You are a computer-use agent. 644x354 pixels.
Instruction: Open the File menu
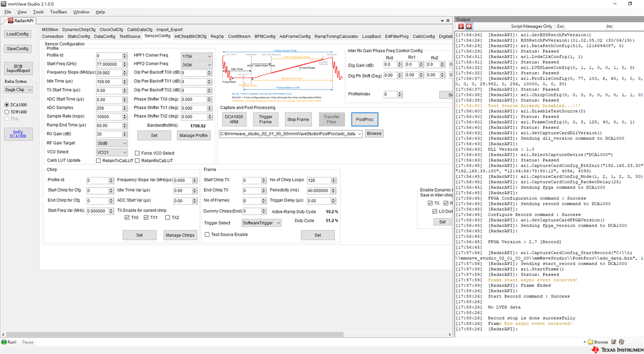coord(8,12)
